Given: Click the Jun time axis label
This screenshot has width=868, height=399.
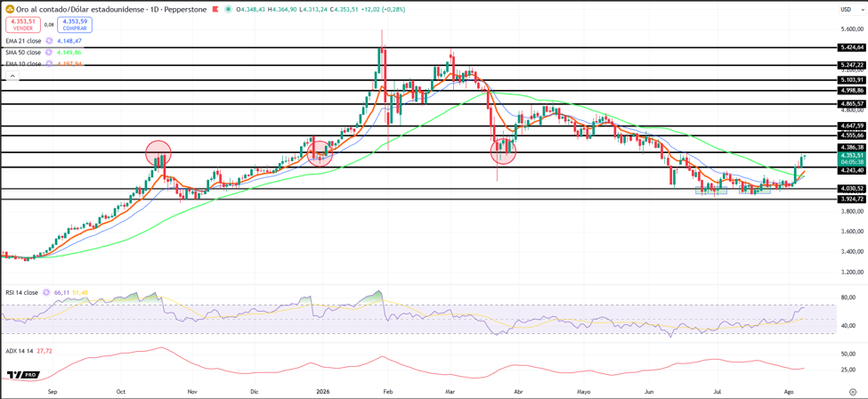Looking at the screenshot, I should (x=651, y=391).
